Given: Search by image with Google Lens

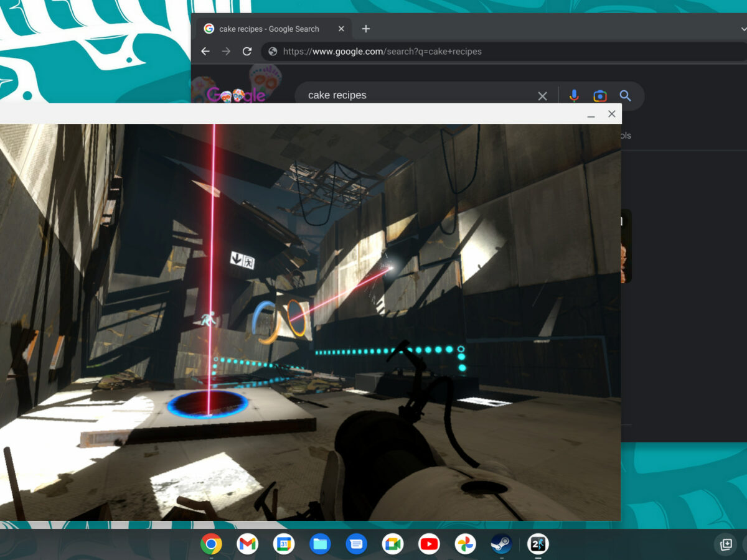Looking at the screenshot, I should coord(599,96).
